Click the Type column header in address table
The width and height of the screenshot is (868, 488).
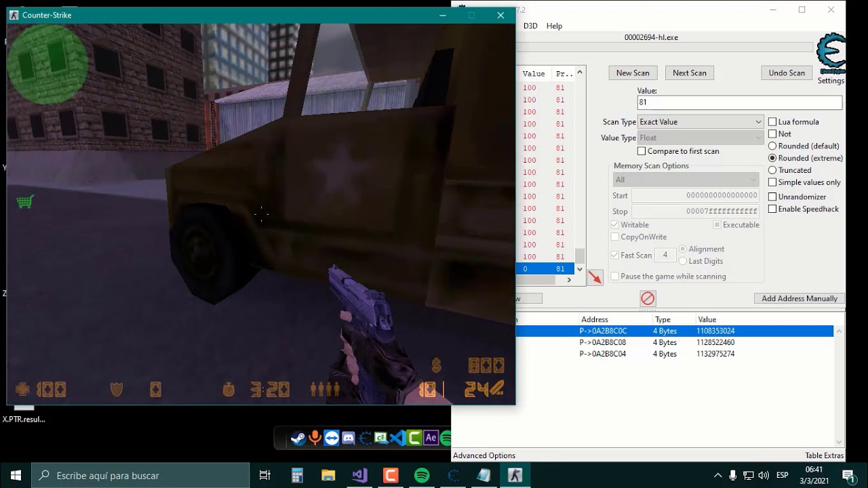coord(663,319)
